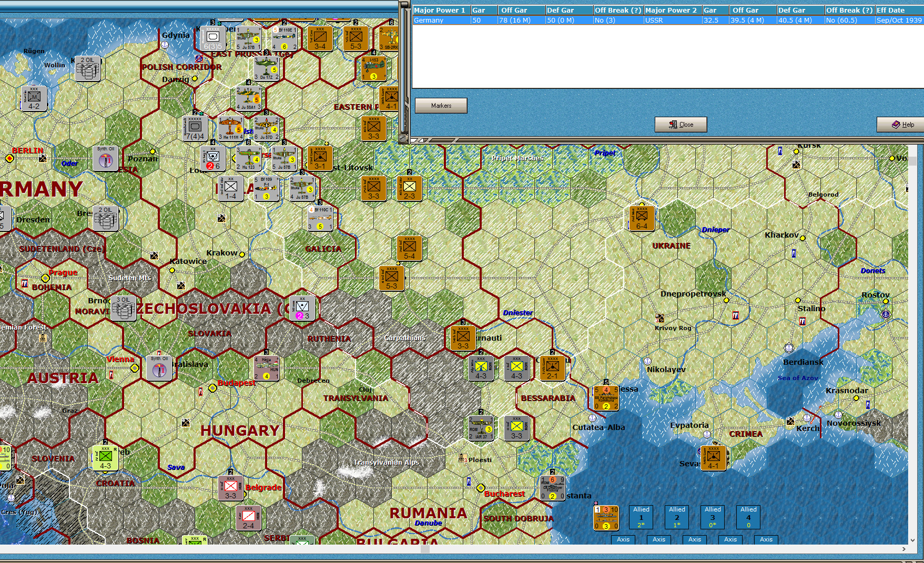Click the '50 (0 M)' value cell
The image size is (924, 563).
(569, 20)
